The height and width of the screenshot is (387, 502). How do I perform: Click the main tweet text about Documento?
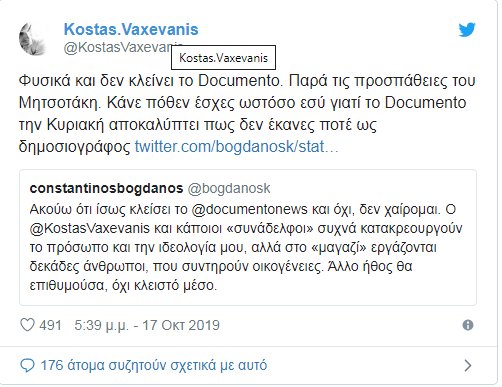pyautogui.click(x=247, y=114)
